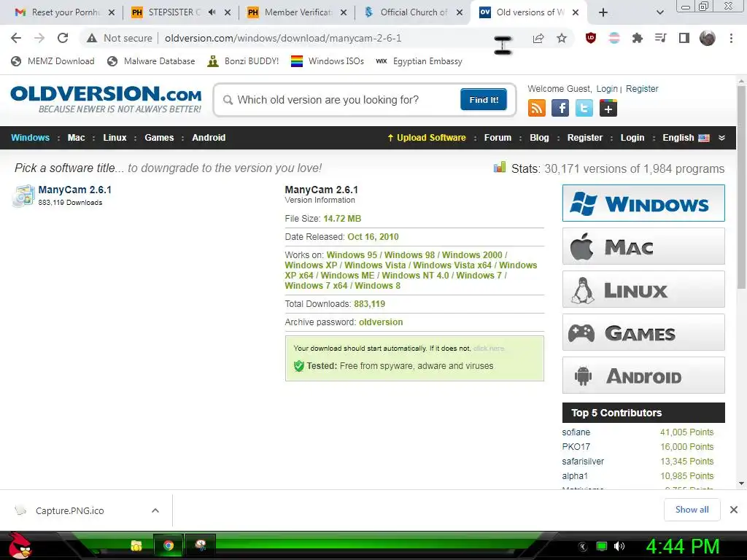Switch to the Reset your Pornhub Gmail tab
This screenshot has height=560, width=747.
(x=65, y=12)
